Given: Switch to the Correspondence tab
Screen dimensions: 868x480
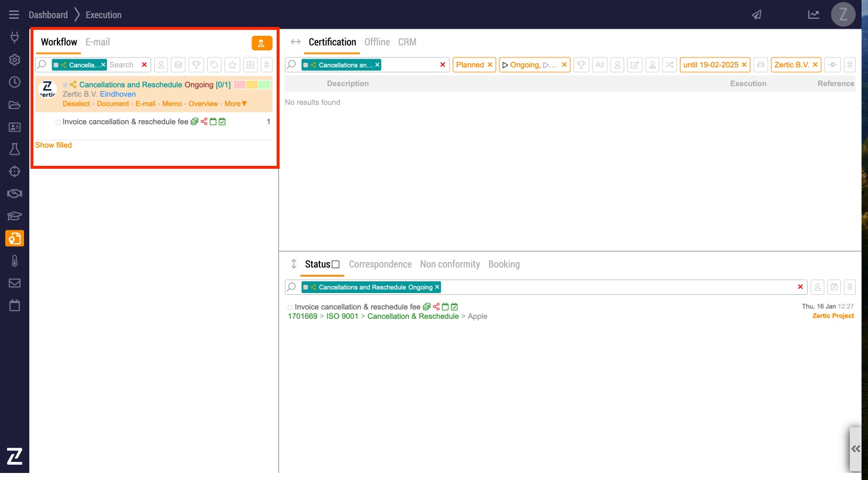Looking at the screenshot, I should 380,264.
